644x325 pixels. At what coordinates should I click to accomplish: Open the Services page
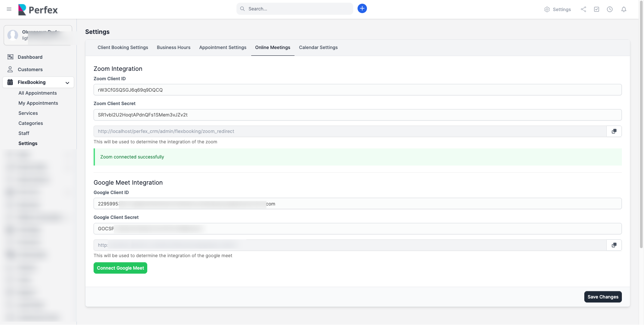pyautogui.click(x=28, y=113)
